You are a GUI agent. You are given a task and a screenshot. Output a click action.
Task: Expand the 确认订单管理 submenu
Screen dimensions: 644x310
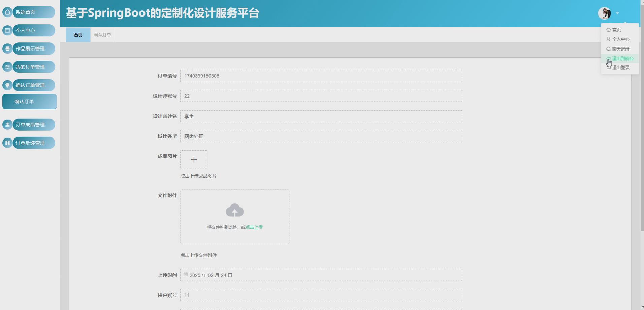[33, 85]
